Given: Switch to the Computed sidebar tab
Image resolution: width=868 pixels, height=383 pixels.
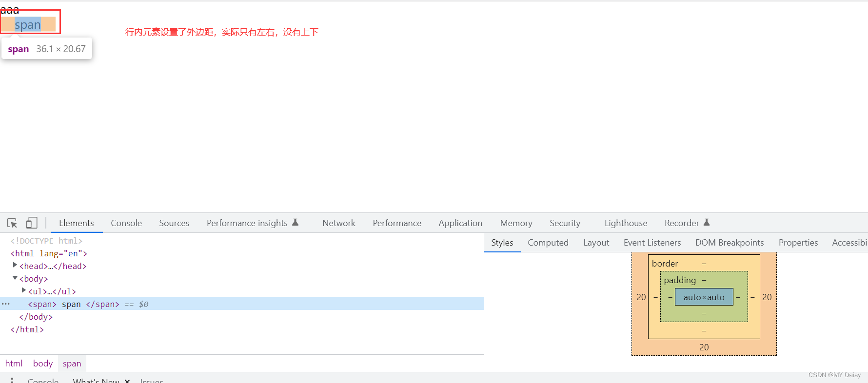Looking at the screenshot, I should pos(548,243).
